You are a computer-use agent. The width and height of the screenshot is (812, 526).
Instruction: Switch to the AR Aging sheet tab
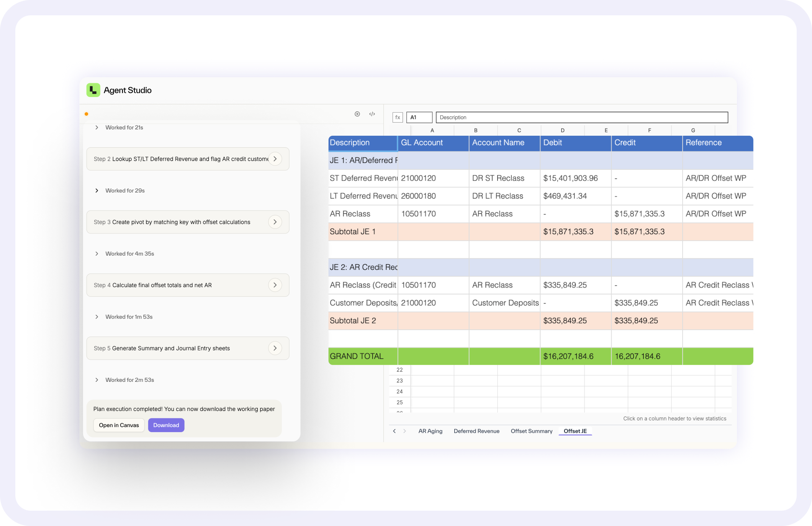430,431
